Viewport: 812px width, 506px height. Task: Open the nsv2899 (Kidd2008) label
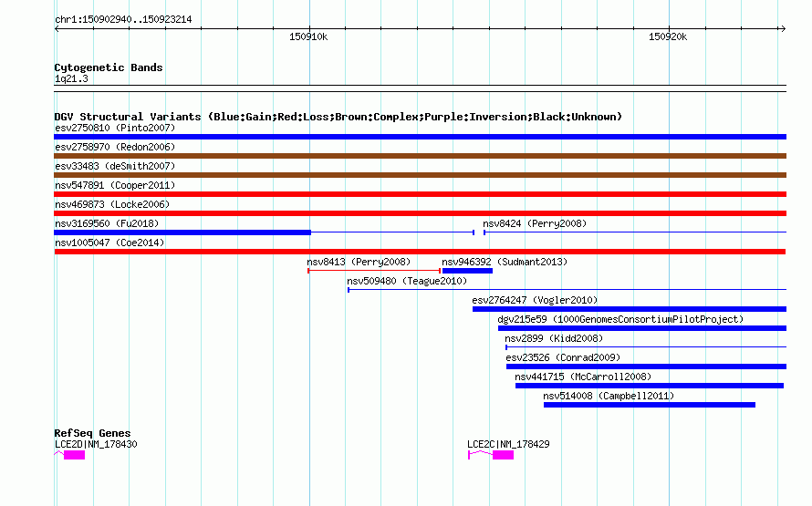554,338
